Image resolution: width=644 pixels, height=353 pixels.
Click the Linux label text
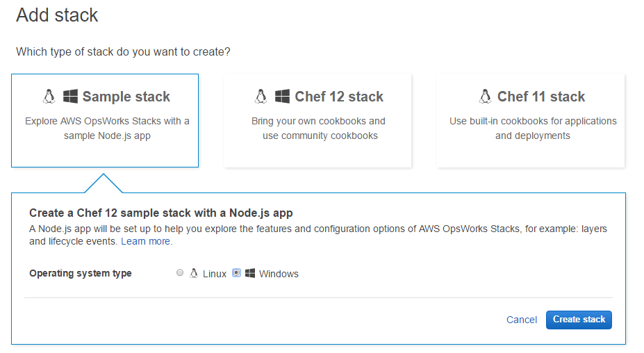pos(215,274)
